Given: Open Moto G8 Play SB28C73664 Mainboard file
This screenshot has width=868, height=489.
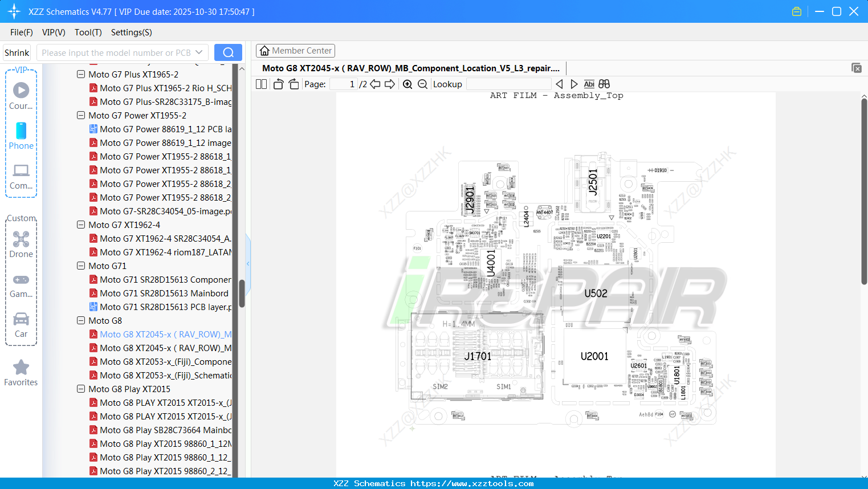Looking at the screenshot, I should (161, 430).
